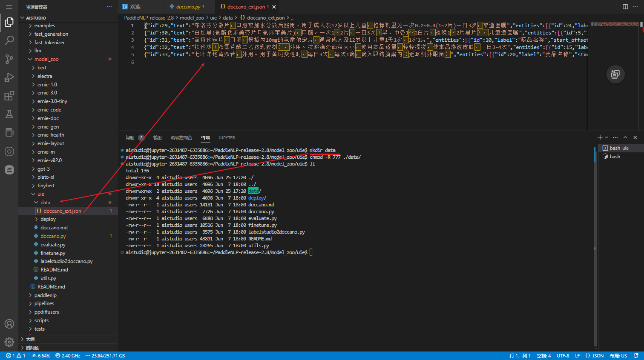The width and height of the screenshot is (644, 360).
Task: Open the Manage gear settings
Action: 9,342
